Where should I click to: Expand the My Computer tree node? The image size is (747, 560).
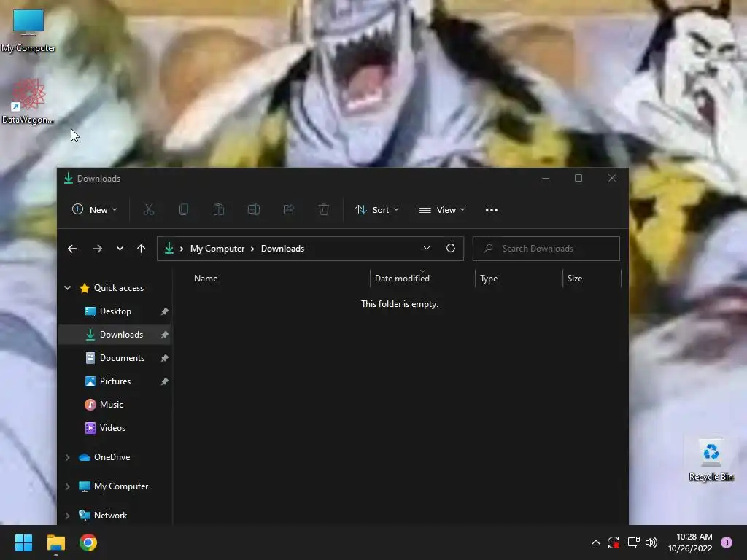(68, 486)
